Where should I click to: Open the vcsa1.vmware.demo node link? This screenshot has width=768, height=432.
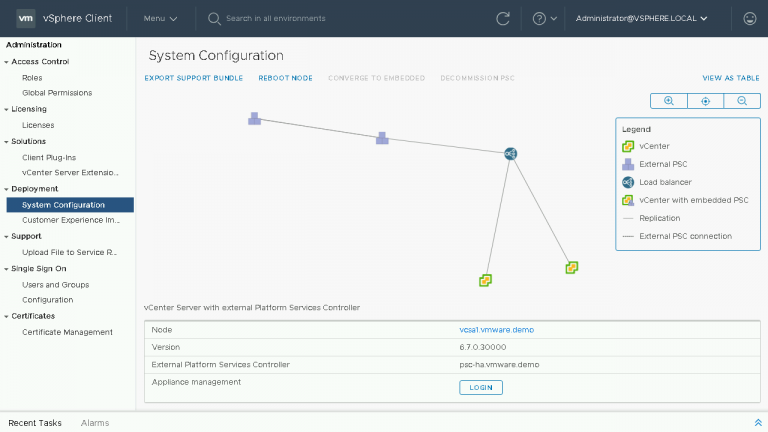pyautogui.click(x=497, y=330)
